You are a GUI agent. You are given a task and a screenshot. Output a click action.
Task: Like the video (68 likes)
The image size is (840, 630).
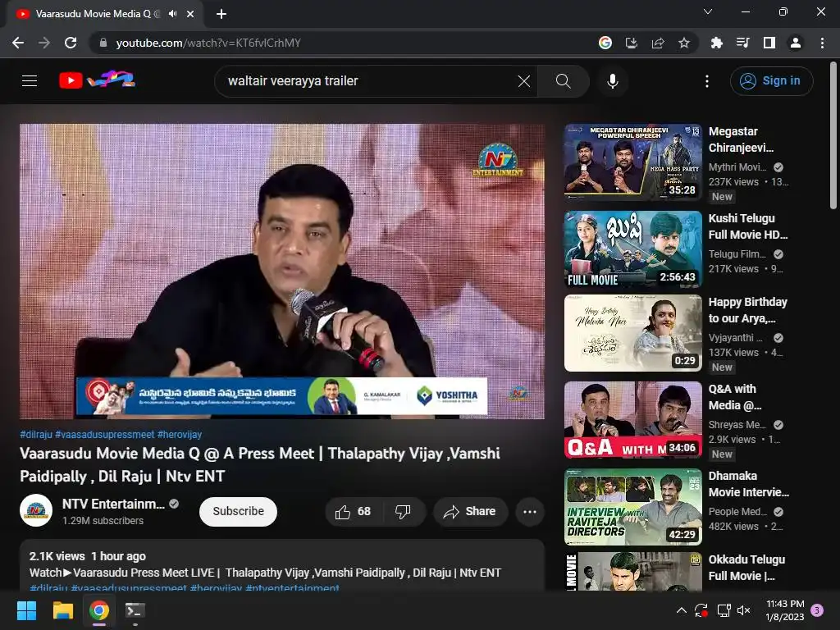pyautogui.click(x=354, y=512)
